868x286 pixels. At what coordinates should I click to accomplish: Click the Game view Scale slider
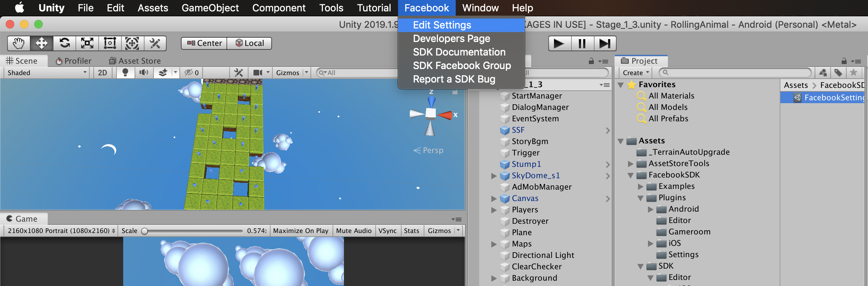(192, 231)
